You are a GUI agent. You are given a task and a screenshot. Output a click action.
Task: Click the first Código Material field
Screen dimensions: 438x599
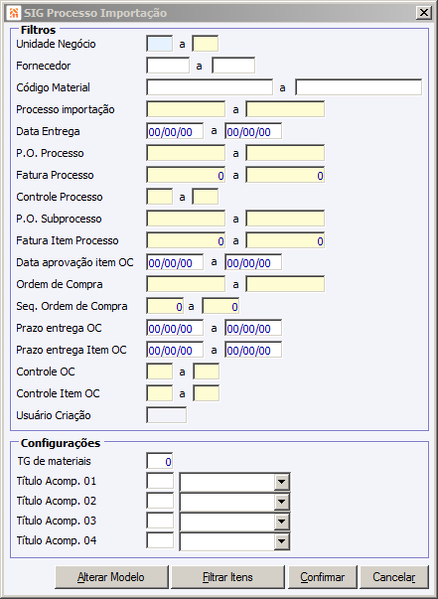(210, 87)
